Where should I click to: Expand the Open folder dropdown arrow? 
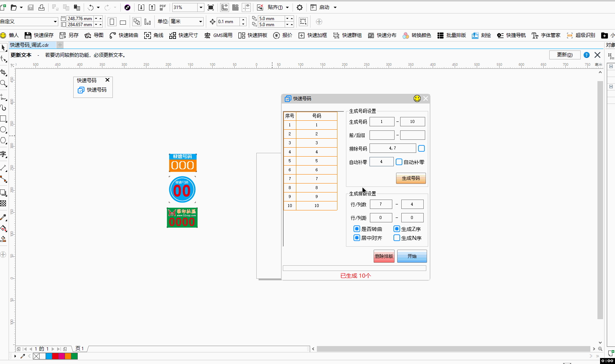[21, 7]
